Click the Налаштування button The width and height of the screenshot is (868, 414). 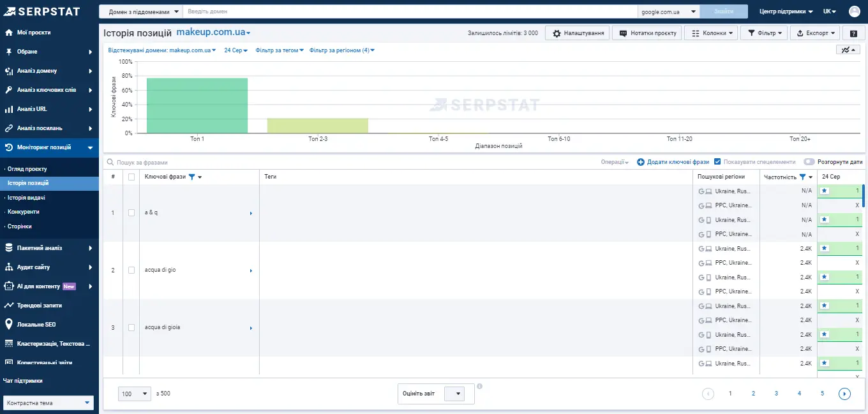pos(578,33)
